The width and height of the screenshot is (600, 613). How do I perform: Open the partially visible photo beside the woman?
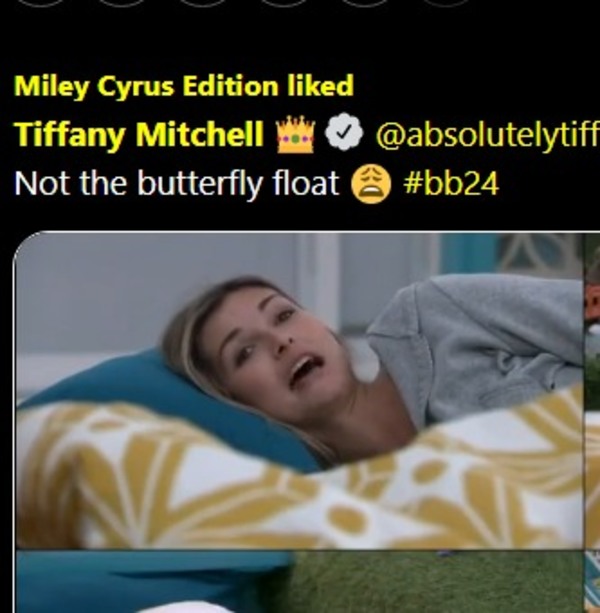[x=592, y=390]
